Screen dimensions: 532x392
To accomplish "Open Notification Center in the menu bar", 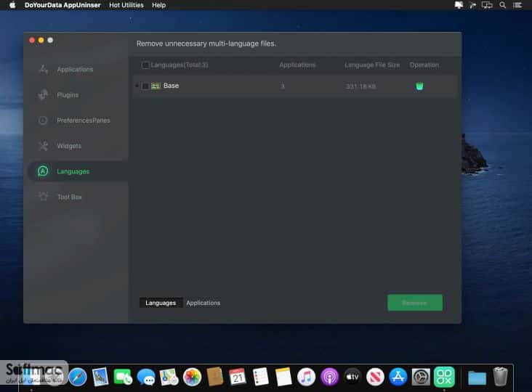I will (517, 5).
